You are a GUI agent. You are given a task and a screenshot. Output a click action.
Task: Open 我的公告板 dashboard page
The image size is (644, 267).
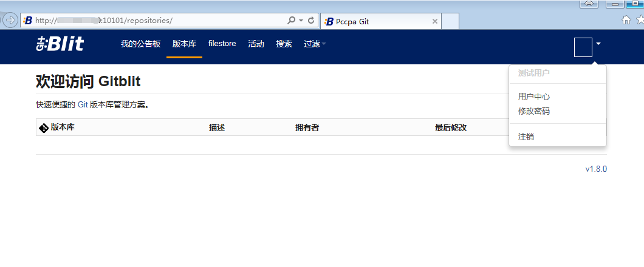pyautogui.click(x=140, y=44)
